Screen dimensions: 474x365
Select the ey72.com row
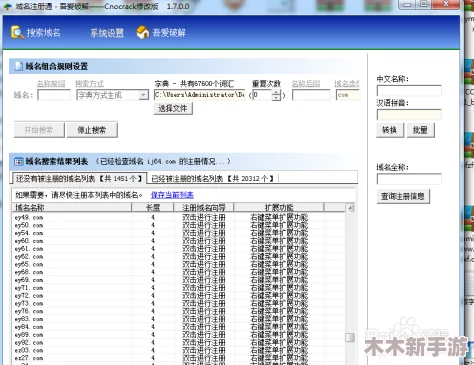[179, 296]
